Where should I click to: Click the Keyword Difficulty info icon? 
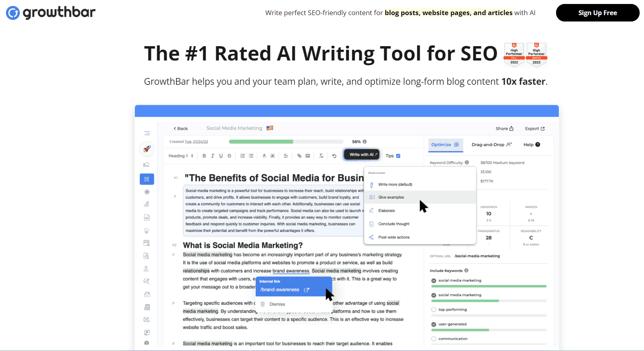coord(467,162)
